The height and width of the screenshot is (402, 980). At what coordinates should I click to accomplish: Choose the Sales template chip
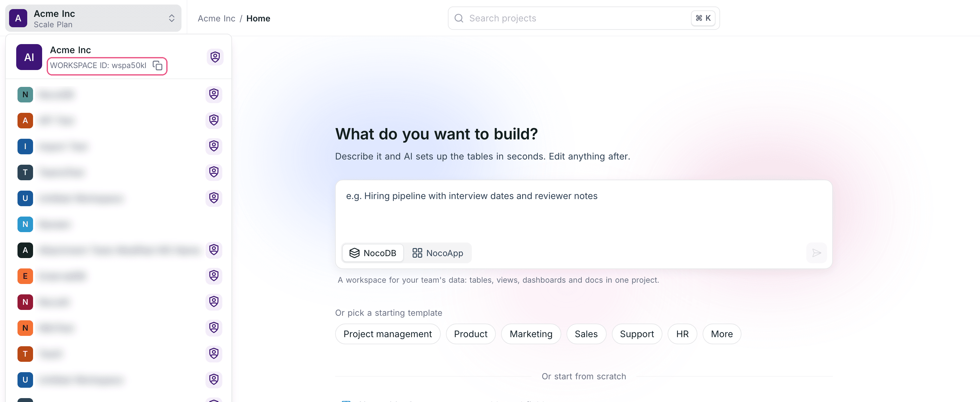click(586, 334)
